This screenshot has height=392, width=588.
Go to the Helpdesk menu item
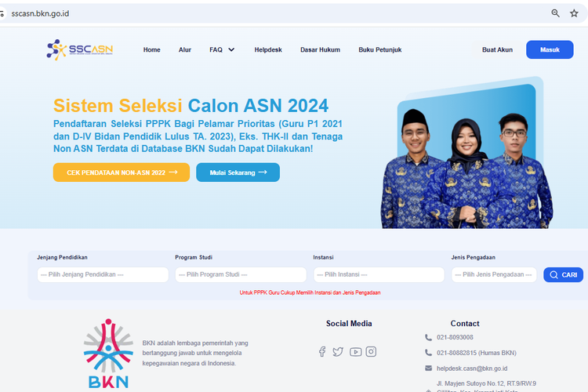tap(268, 49)
